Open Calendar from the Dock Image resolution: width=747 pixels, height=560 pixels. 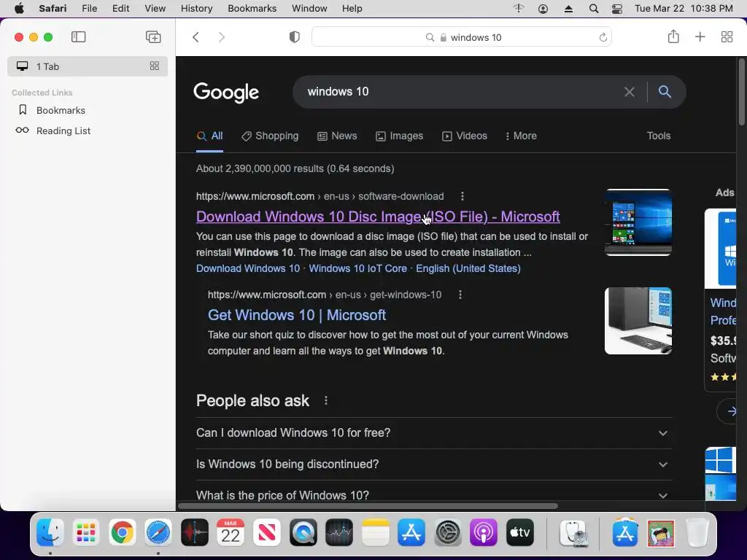[231, 532]
